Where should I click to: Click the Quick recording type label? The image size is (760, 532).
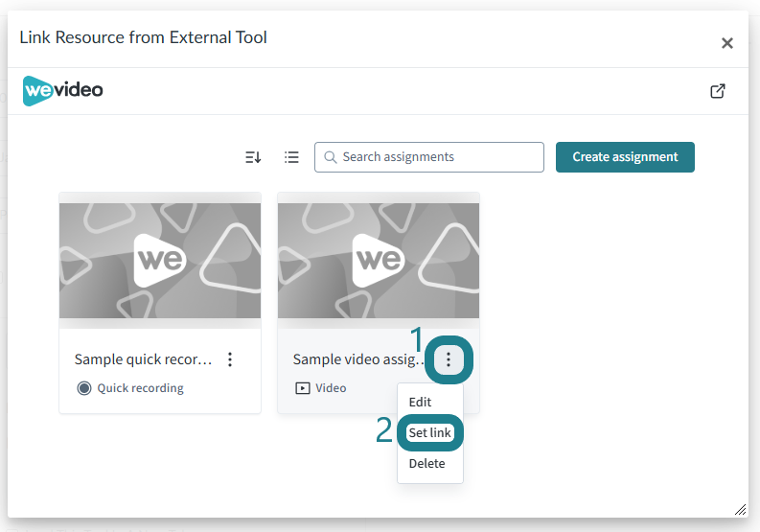(140, 388)
